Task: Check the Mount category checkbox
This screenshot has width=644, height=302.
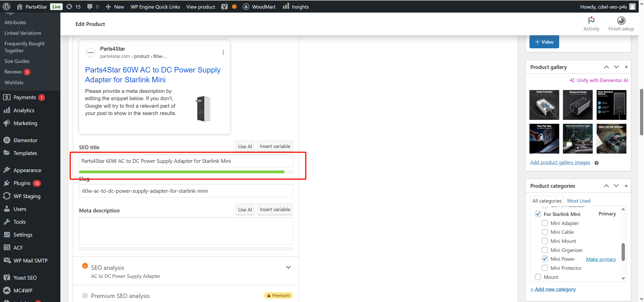Action: (x=538, y=277)
